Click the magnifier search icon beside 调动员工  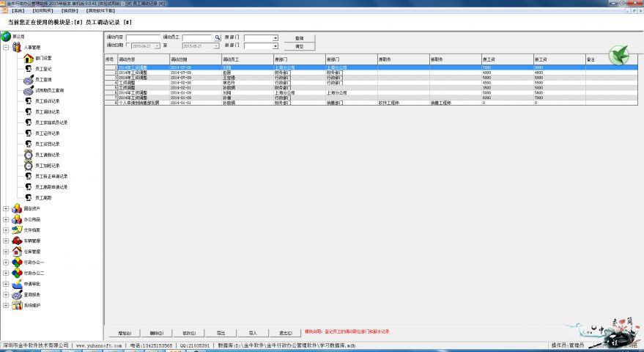point(218,37)
